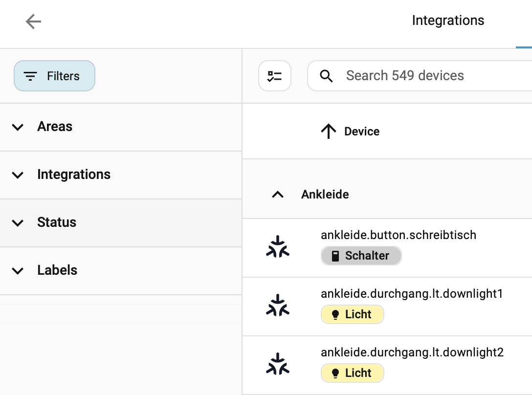Click the back arrow icon
532x395 pixels.
(x=33, y=22)
